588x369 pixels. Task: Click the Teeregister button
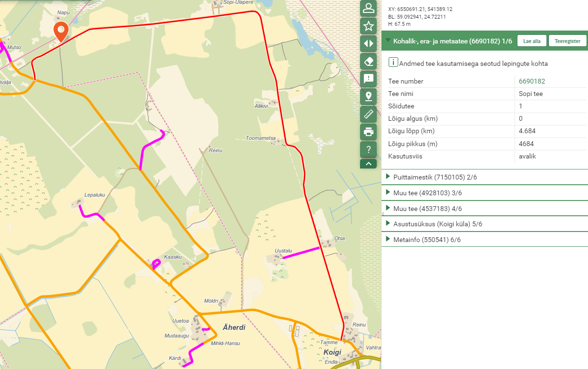click(567, 41)
